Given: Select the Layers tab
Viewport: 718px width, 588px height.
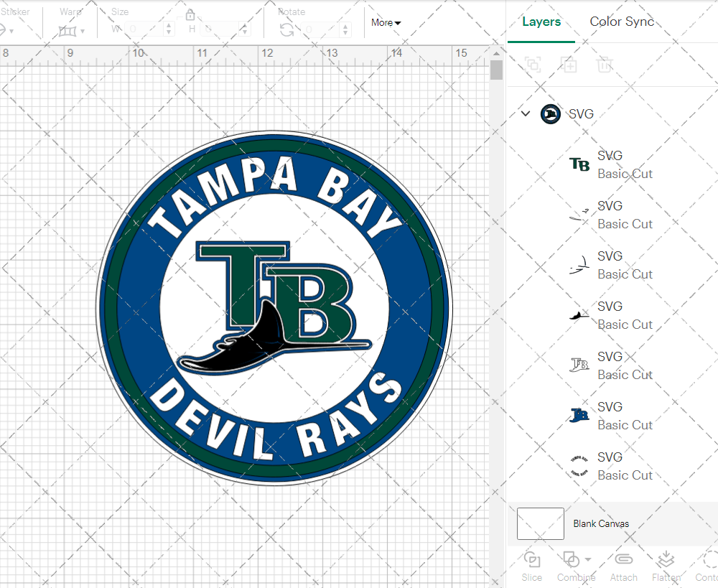Looking at the screenshot, I should point(541,22).
